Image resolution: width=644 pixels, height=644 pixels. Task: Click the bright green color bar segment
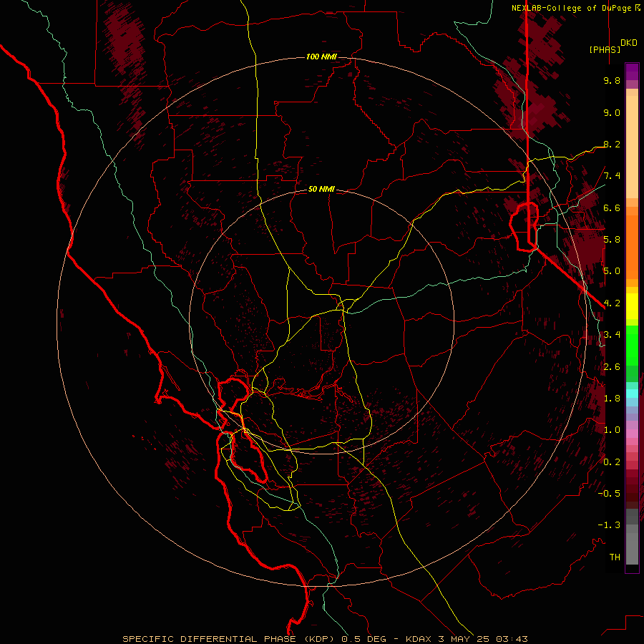click(632, 346)
